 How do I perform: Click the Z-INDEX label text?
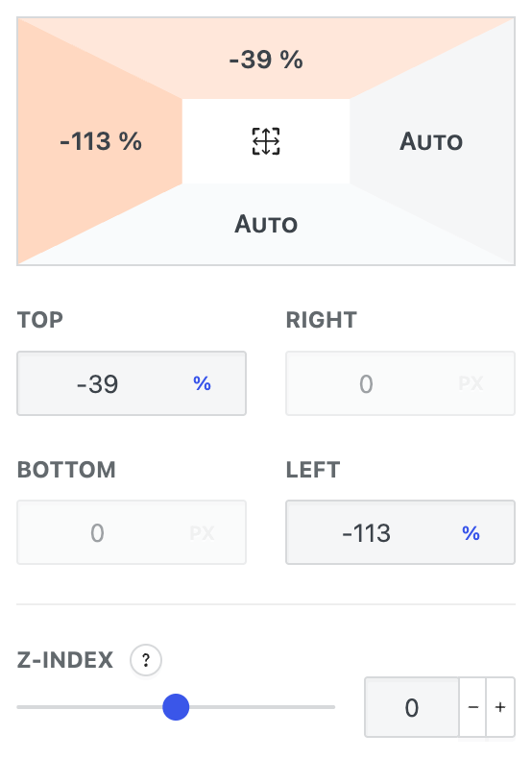tap(64, 660)
